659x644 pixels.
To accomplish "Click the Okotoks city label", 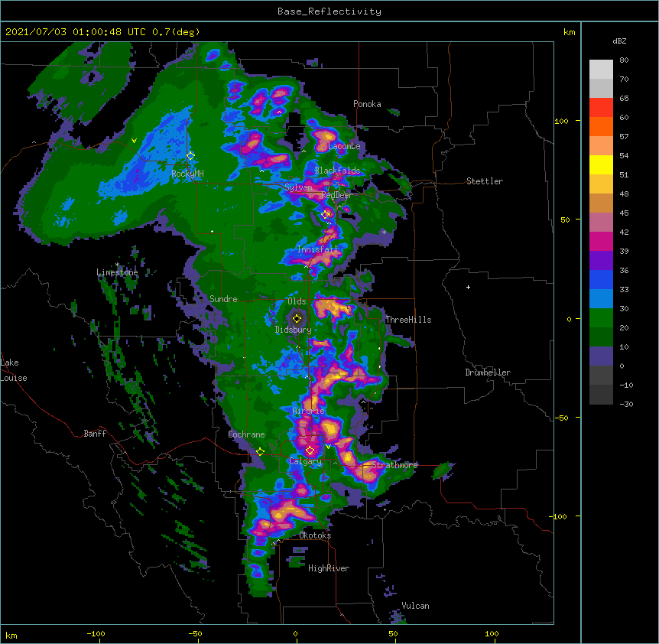I will (315, 535).
